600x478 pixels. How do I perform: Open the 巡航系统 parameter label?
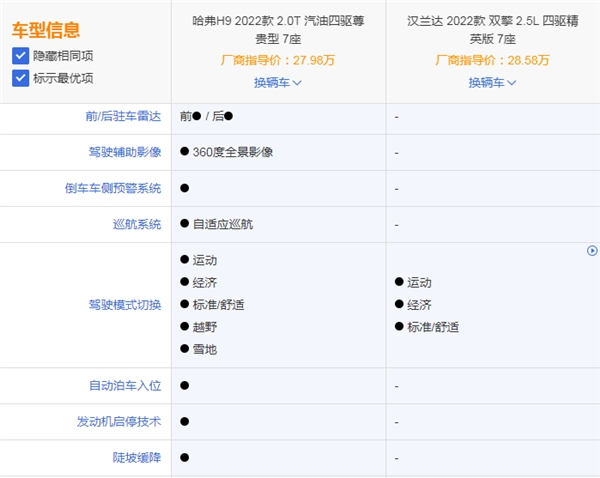click(x=136, y=224)
